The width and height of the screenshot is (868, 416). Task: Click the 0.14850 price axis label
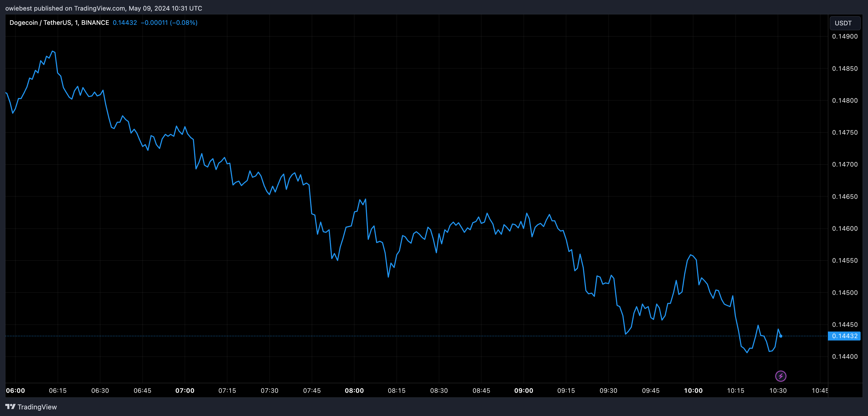click(845, 68)
